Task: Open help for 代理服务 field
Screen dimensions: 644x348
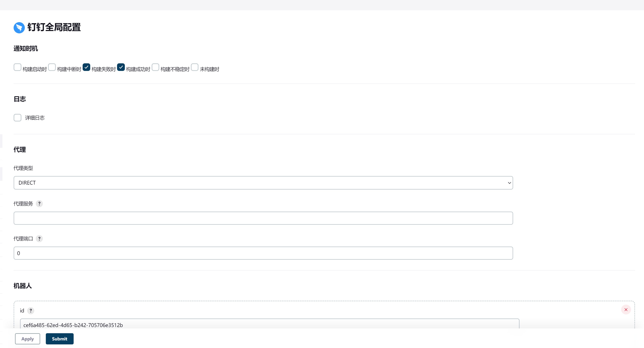Action: pyautogui.click(x=39, y=204)
